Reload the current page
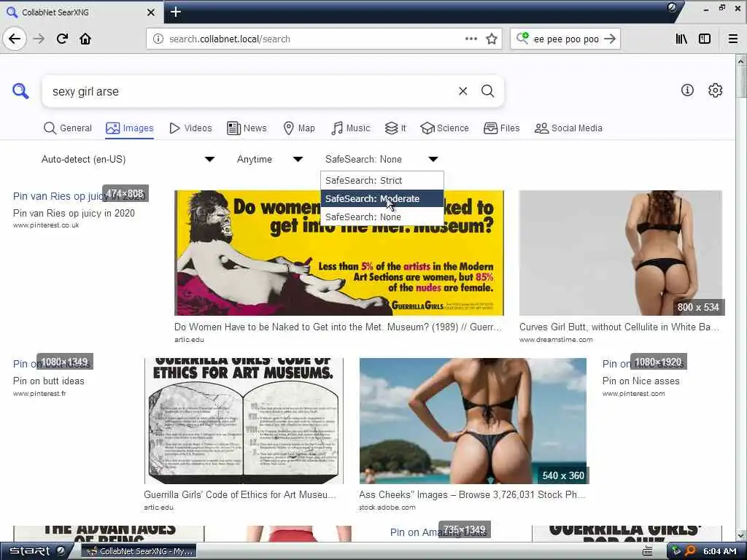This screenshot has width=747, height=560. pos(62,39)
